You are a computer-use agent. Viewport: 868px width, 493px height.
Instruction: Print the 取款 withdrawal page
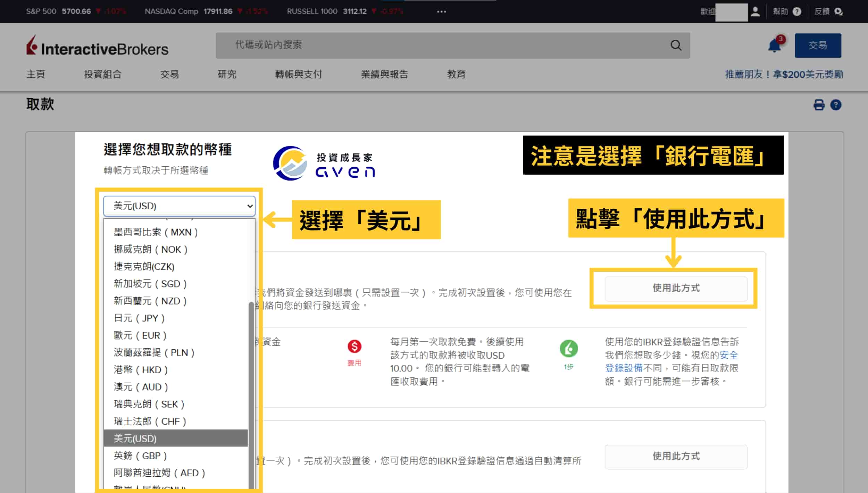tap(818, 105)
